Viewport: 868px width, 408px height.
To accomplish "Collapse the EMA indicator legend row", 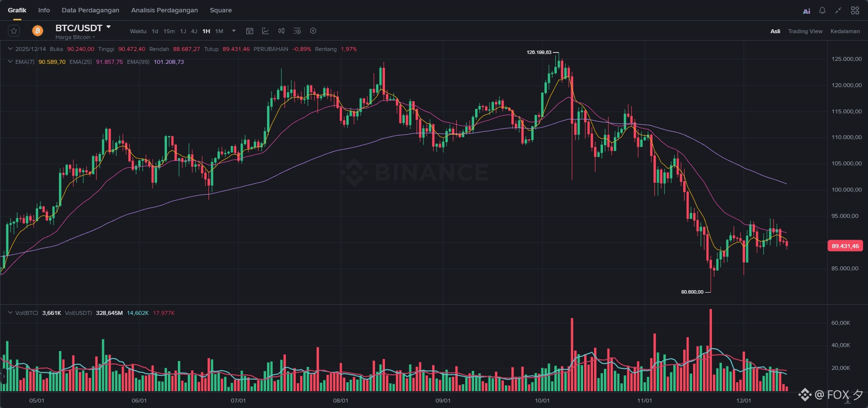I will (10, 62).
